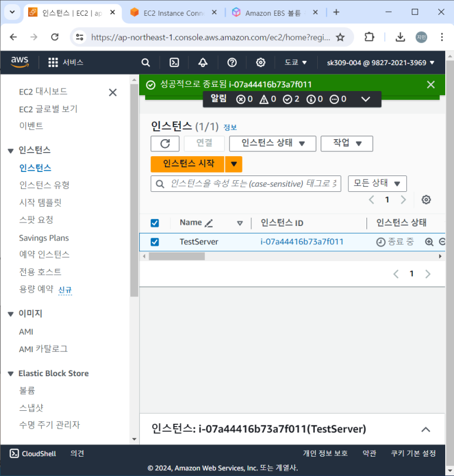Viewport: 454px width, 476px height.
Task: Reload the browser page
Action: point(55,38)
